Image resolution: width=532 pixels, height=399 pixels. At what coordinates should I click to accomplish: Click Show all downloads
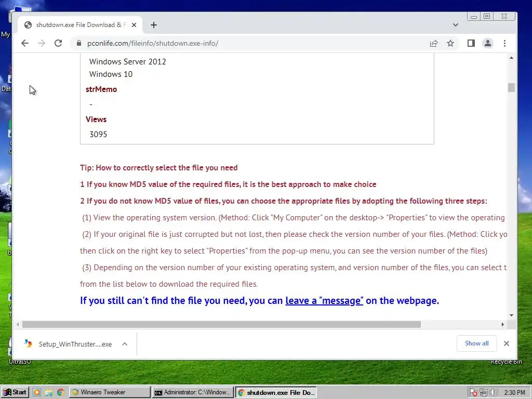(x=477, y=343)
